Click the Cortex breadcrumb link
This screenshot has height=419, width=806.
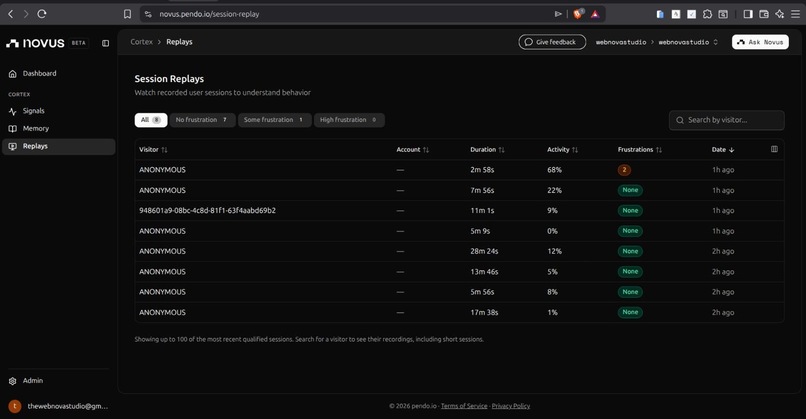(141, 42)
